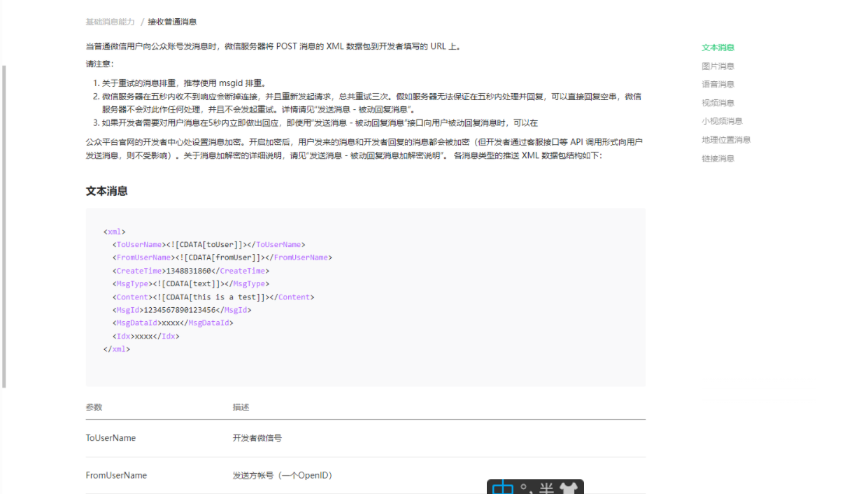The height and width of the screenshot is (494, 868).
Task: Select 链接消息 in page outline
Action: 718,158
